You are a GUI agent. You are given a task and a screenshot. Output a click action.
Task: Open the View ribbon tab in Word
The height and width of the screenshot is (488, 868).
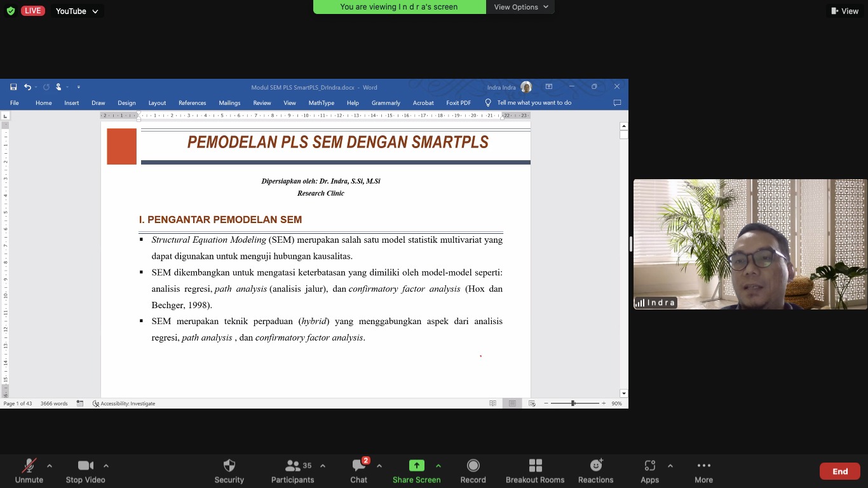point(290,103)
